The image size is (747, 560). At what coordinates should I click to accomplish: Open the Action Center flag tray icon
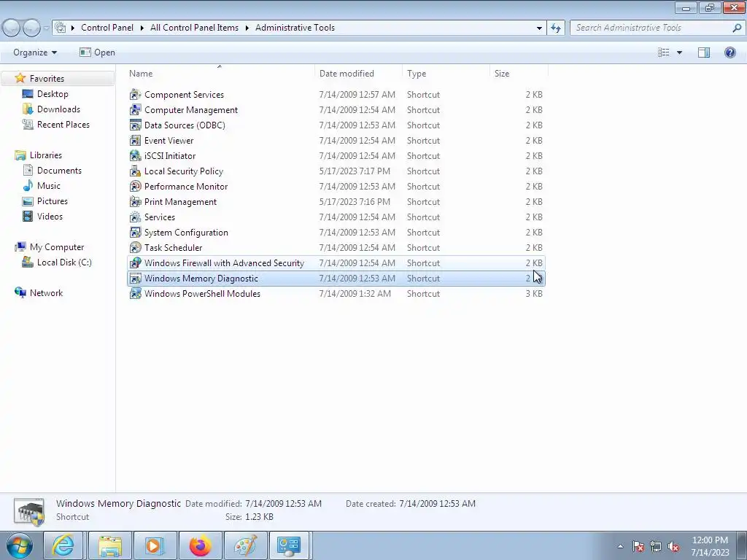click(638, 547)
